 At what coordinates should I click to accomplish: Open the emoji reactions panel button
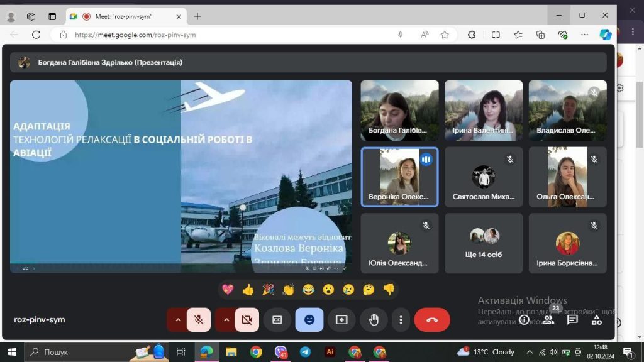(309, 320)
